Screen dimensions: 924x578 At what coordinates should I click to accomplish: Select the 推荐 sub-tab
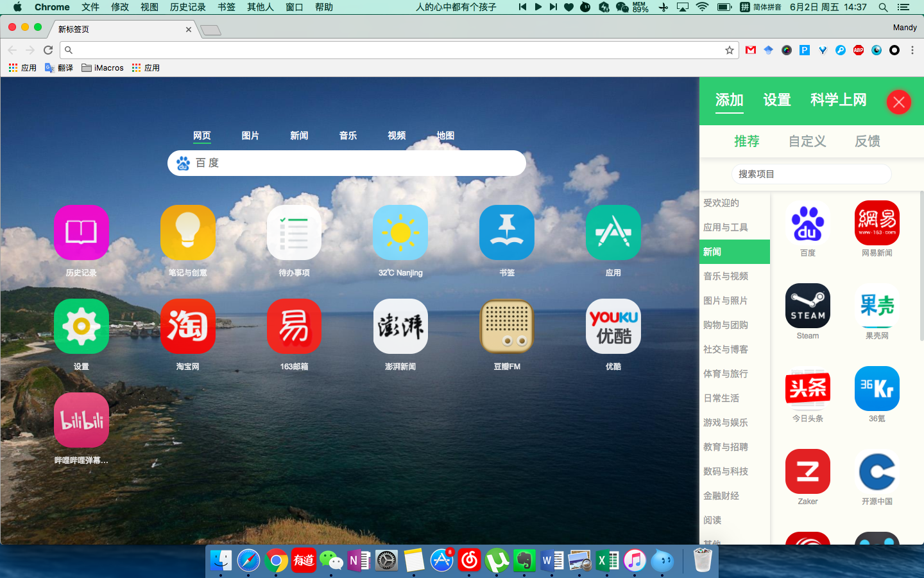[747, 141]
